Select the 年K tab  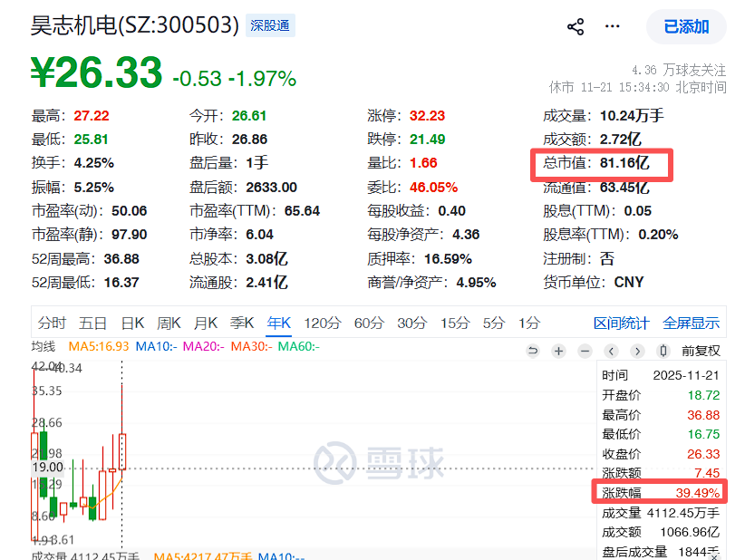(279, 323)
